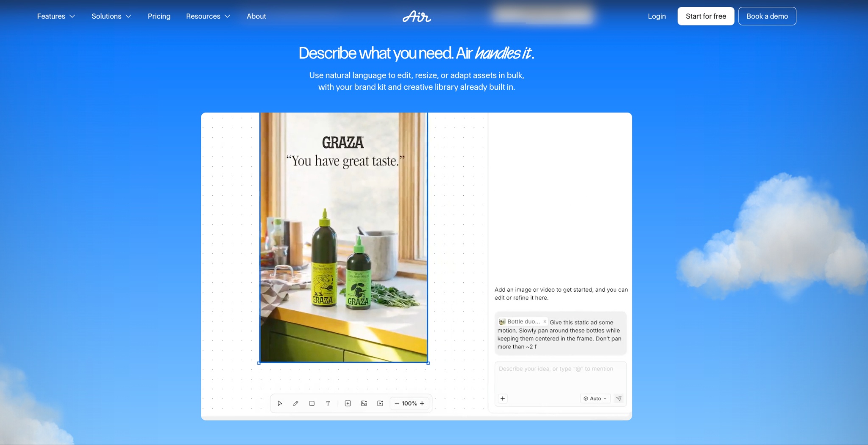
Task: Activate the text T tool
Action: [328, 404]
